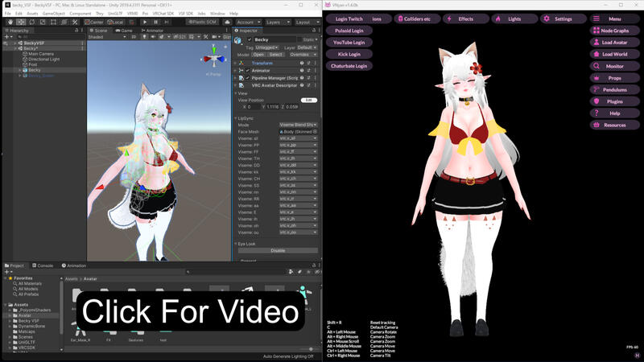
Task: Click Eye Look Disable button
Action: tap(278, 250)
